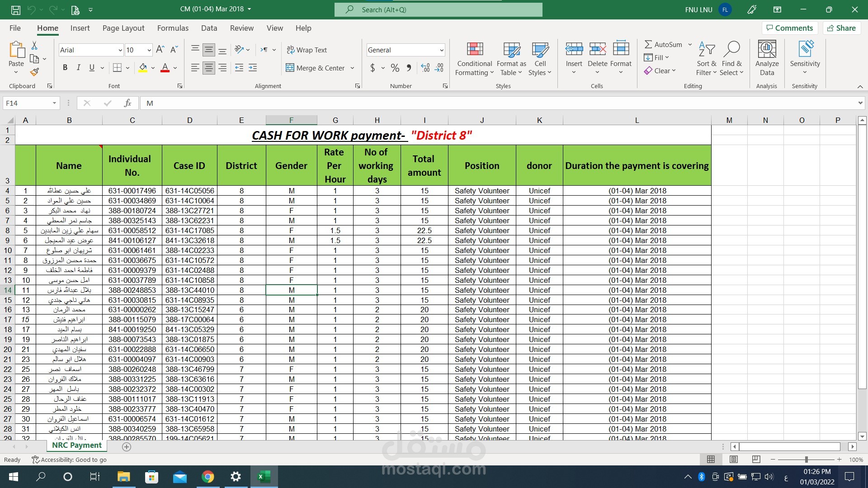Expand the General number format dropdown

(441, 50)
